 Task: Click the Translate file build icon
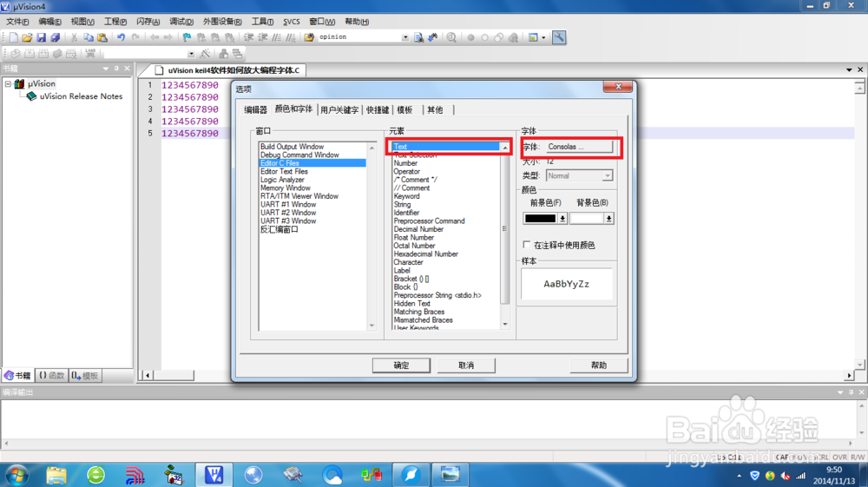coord(16,54)
